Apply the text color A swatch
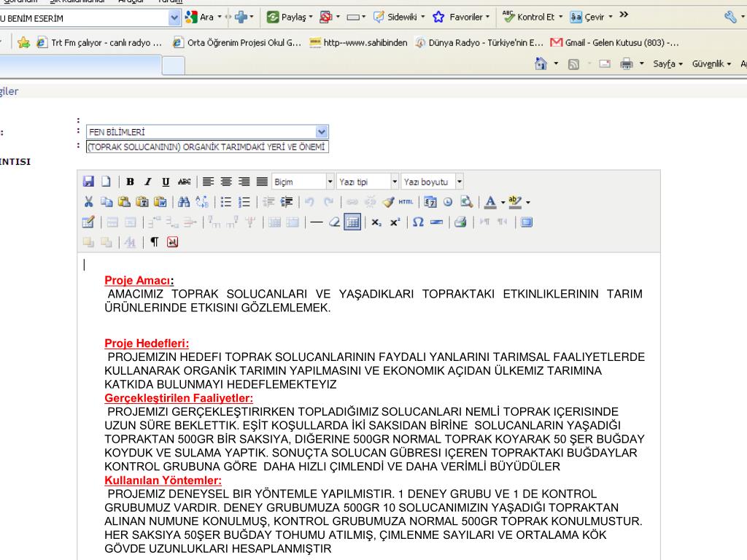Screen dimensions: 747x560 pyautogui.click(x=491, y=203)
